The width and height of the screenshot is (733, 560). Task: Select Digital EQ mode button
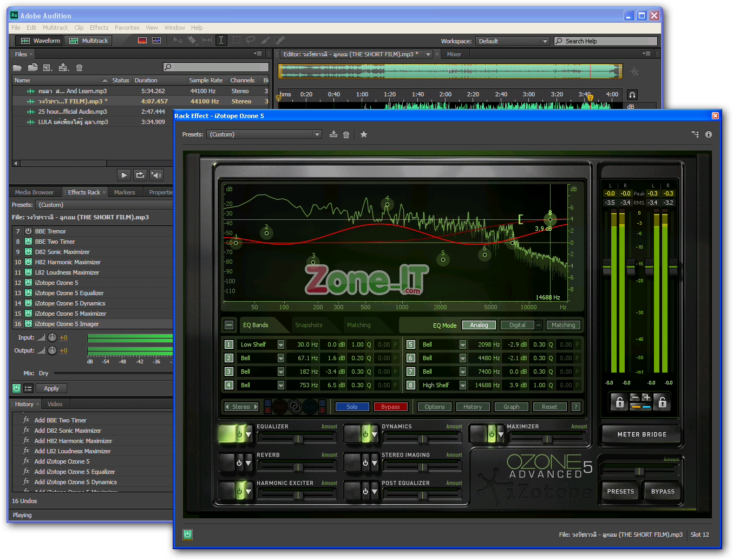518,325
